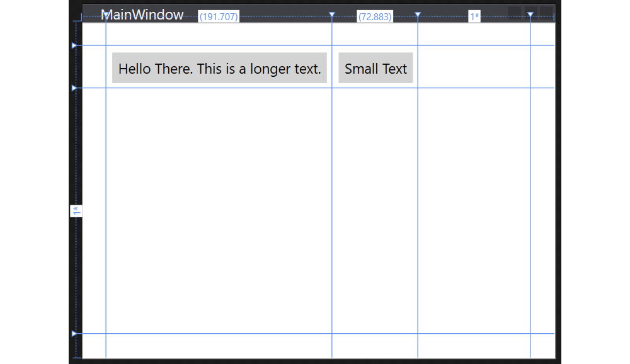Click the topmost row gridline marker on the left rail

coord(74,45)
